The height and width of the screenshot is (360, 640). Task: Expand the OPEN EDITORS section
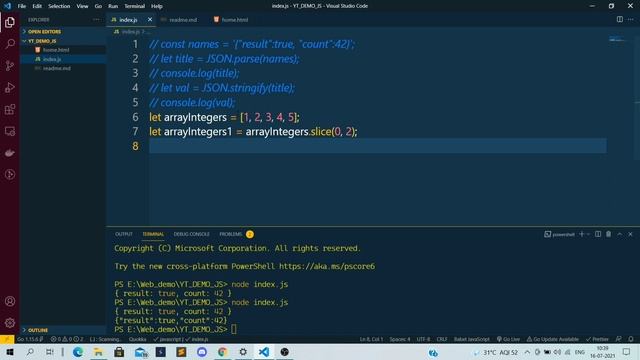[63, 31]
